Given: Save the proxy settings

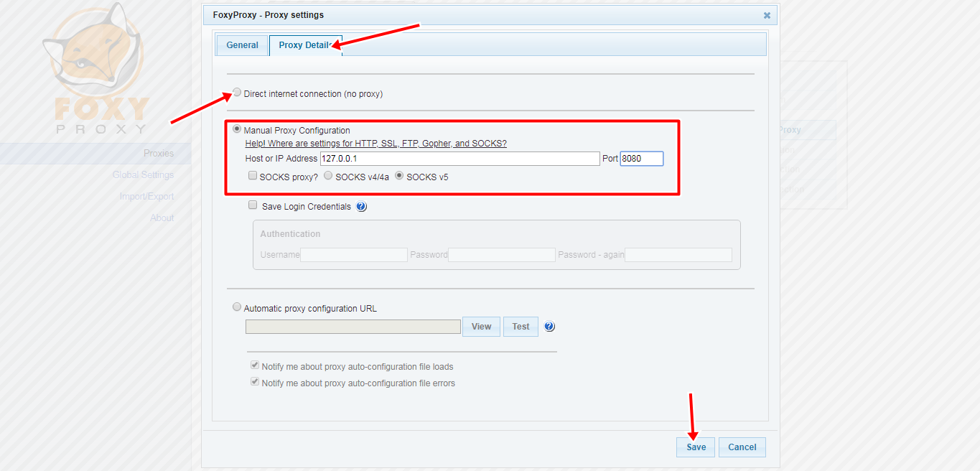Looking at the screenshot, I should (x=694, y=447).
